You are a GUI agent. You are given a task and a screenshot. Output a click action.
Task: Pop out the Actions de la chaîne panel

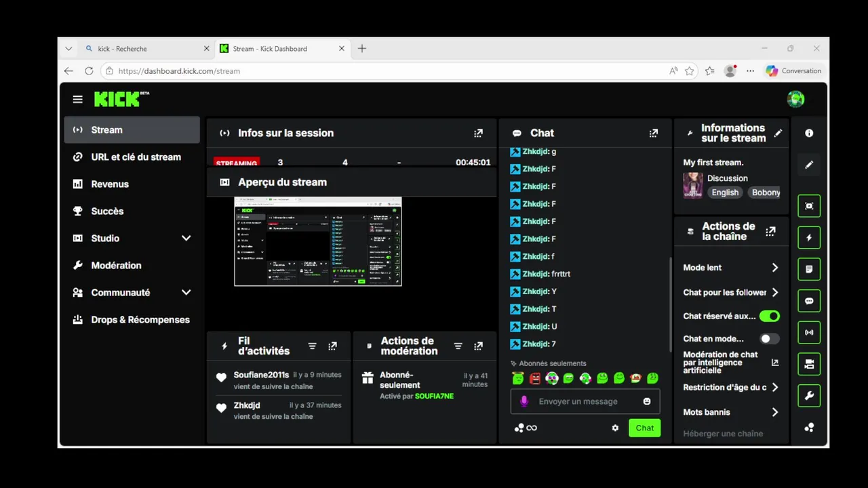coord(770,231)
